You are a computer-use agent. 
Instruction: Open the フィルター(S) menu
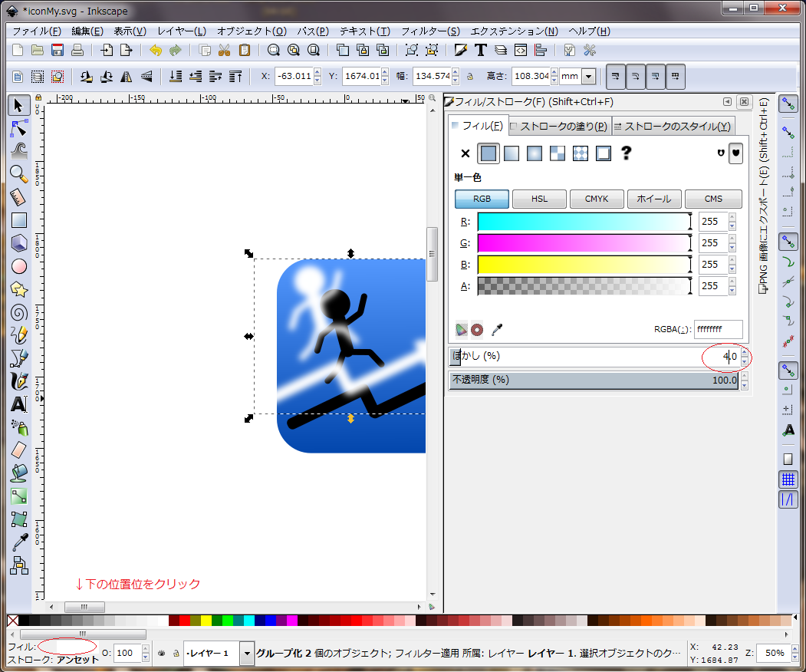pyautogui.click(x=430, y=31)
